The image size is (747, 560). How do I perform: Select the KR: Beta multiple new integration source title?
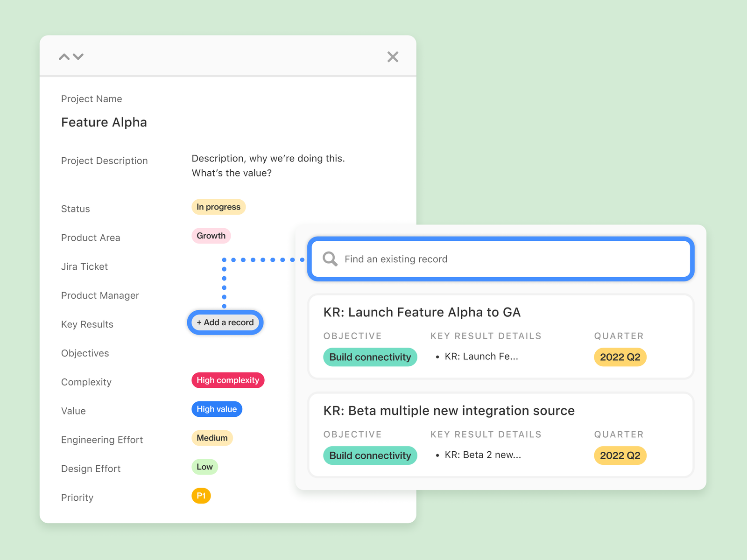click(449, 411)
